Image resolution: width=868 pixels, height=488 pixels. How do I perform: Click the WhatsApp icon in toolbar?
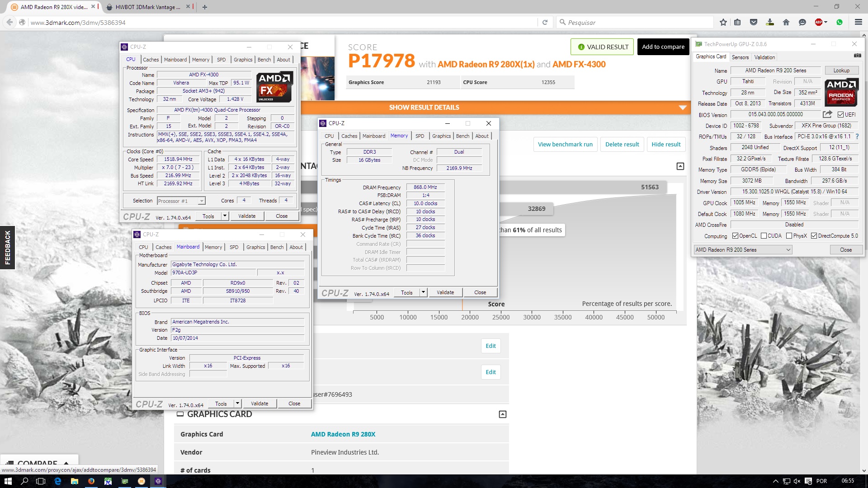pyautogui.click(x=840, y=22)
